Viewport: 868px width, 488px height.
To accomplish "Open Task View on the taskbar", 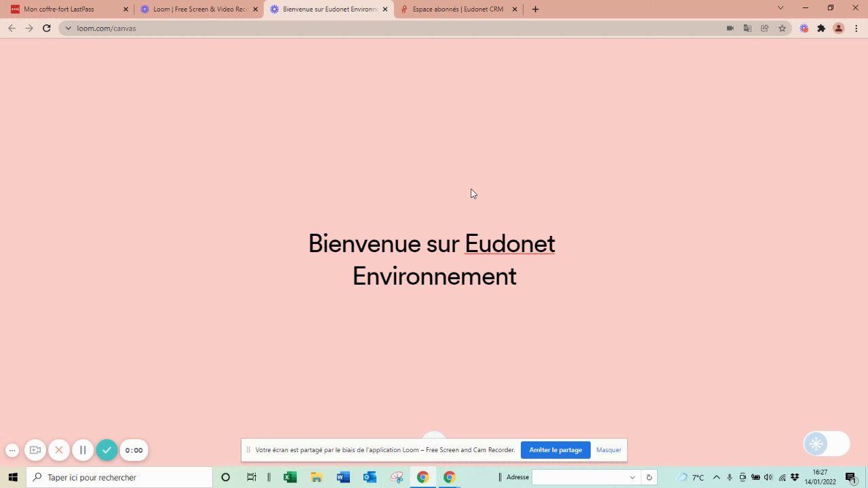I will coord(252,477).
